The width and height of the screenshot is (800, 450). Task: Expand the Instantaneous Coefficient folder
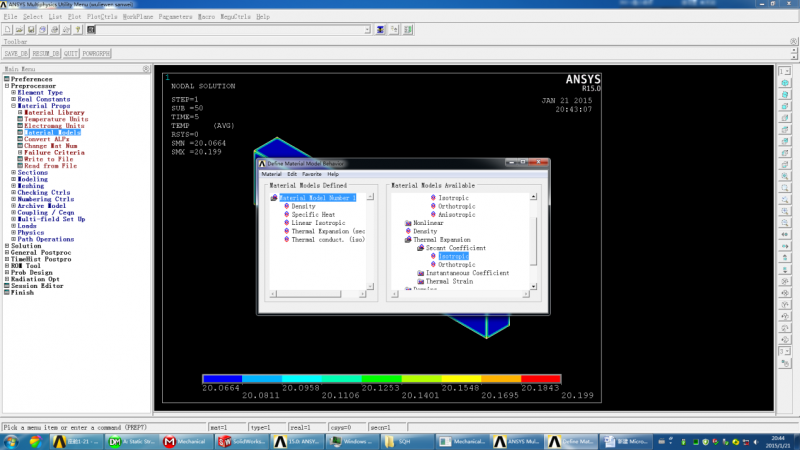420,273
